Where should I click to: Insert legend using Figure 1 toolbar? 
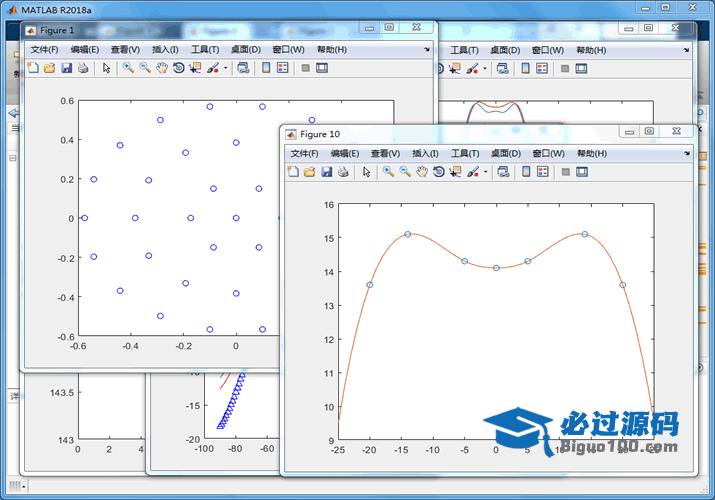point(283,68)
